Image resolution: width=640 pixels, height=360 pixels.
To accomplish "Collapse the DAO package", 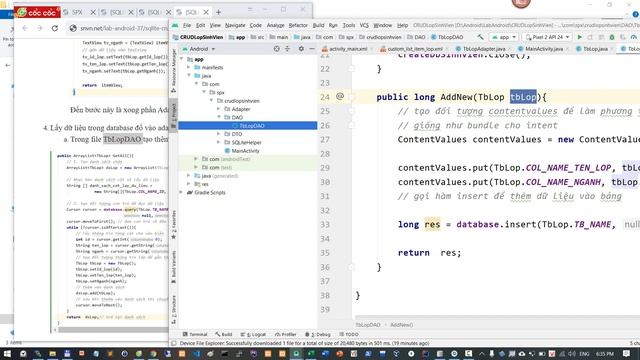I will click(218, 117).
